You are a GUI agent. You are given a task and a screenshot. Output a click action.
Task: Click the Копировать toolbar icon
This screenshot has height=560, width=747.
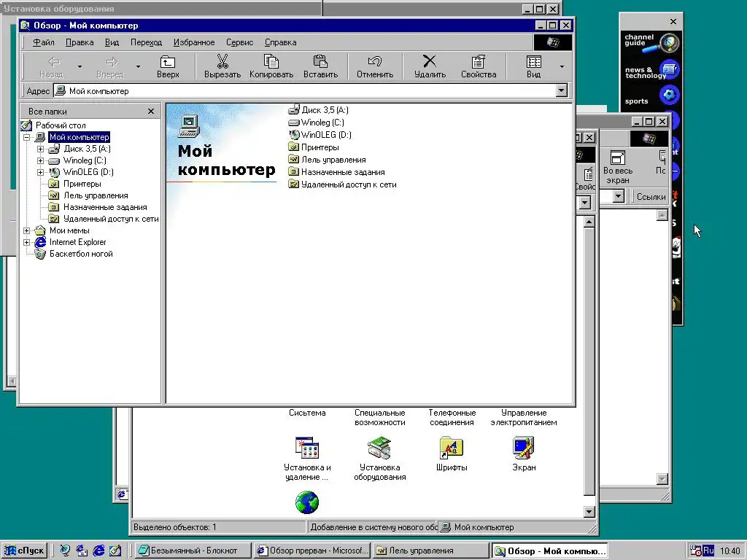pyautogui.click(x=271, y=61)
